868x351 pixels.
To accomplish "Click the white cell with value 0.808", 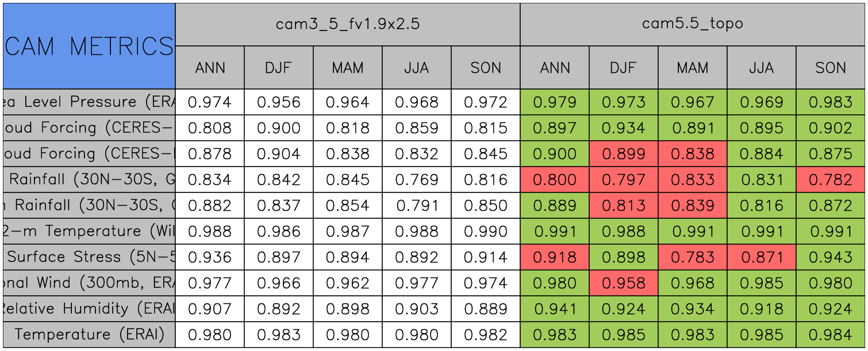I will (210, 128).
